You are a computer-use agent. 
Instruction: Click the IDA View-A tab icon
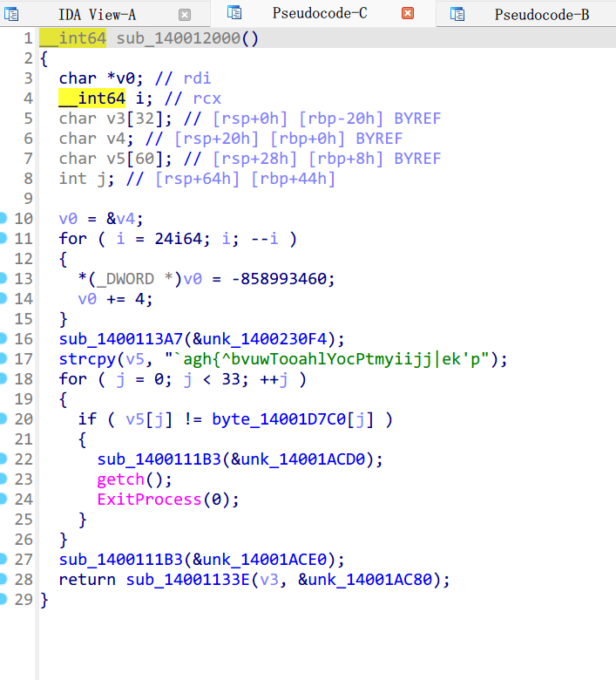(11, 14)
